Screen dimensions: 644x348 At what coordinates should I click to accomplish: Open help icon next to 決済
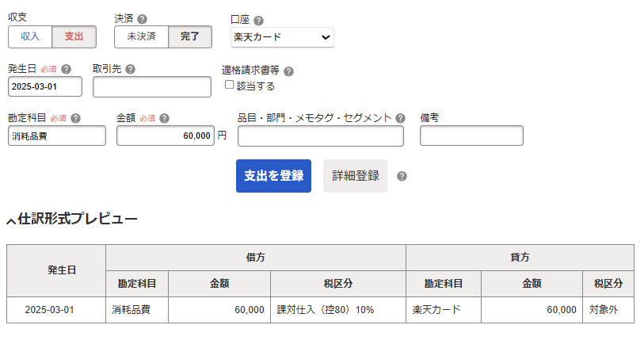142,19
